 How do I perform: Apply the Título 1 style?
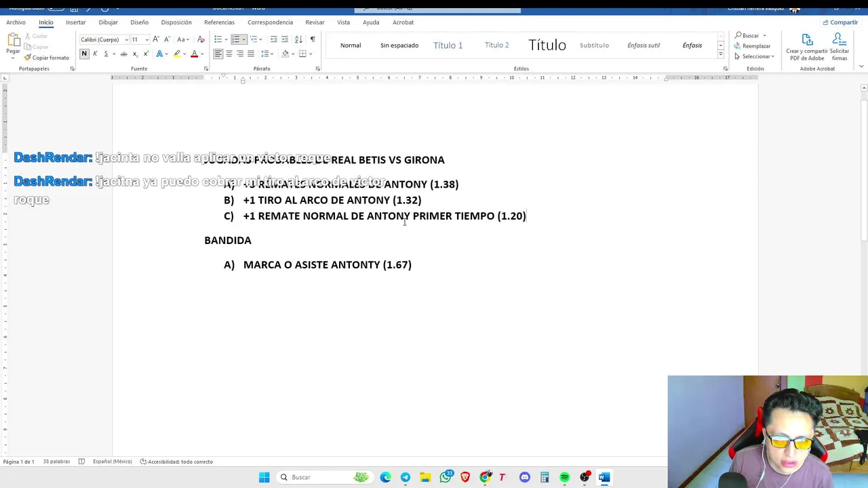(x=448, y=45)
